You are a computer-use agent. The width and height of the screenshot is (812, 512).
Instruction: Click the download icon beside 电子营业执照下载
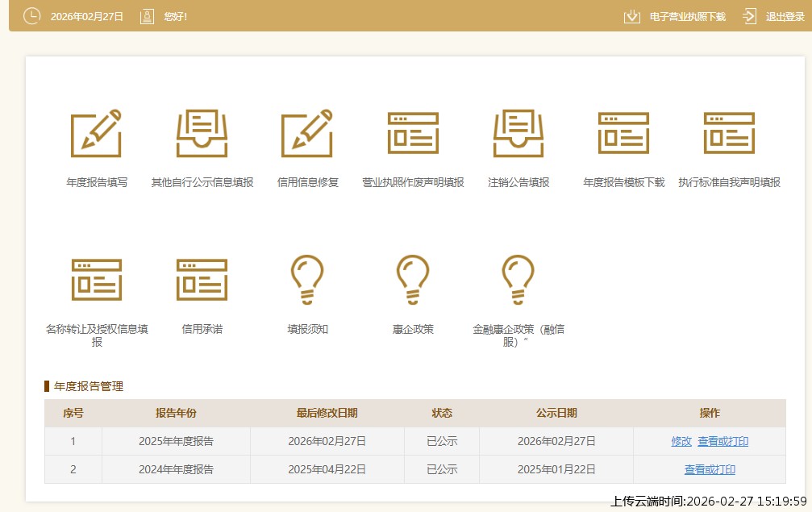click(632, 16)
